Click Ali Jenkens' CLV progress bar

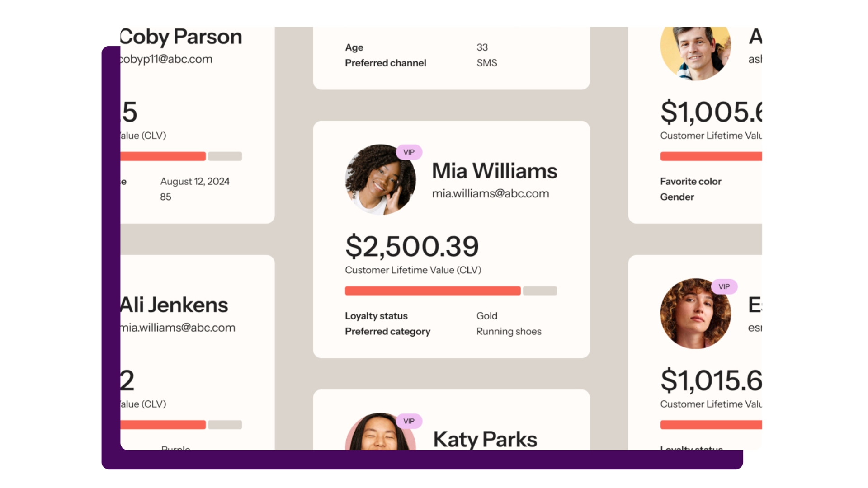[x=181, y=425]
